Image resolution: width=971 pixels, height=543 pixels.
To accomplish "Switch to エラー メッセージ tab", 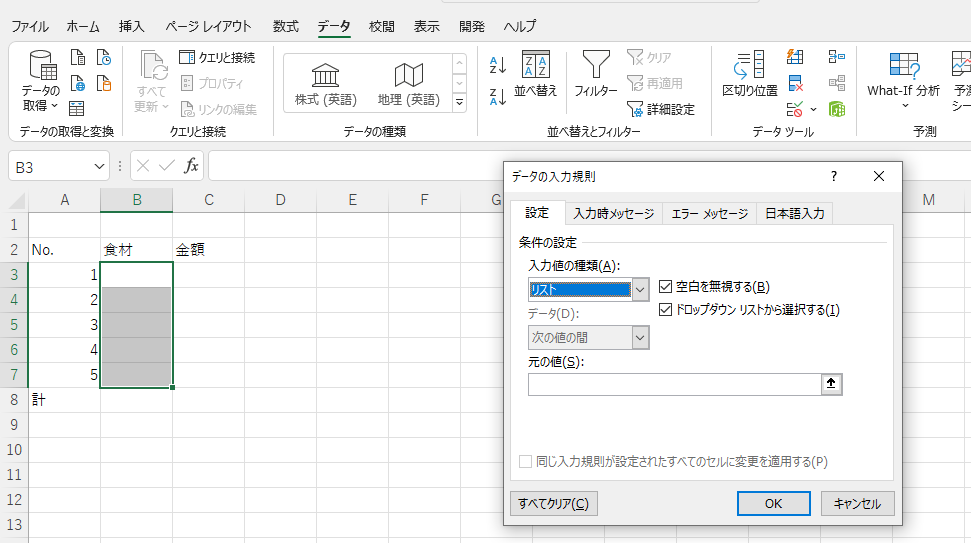I will (x=710, y=214).
